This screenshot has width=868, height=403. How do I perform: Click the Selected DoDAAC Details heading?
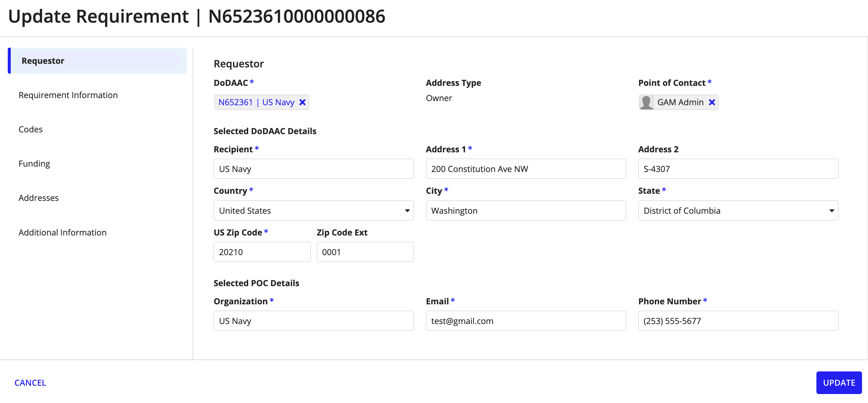tap(265, 131)
